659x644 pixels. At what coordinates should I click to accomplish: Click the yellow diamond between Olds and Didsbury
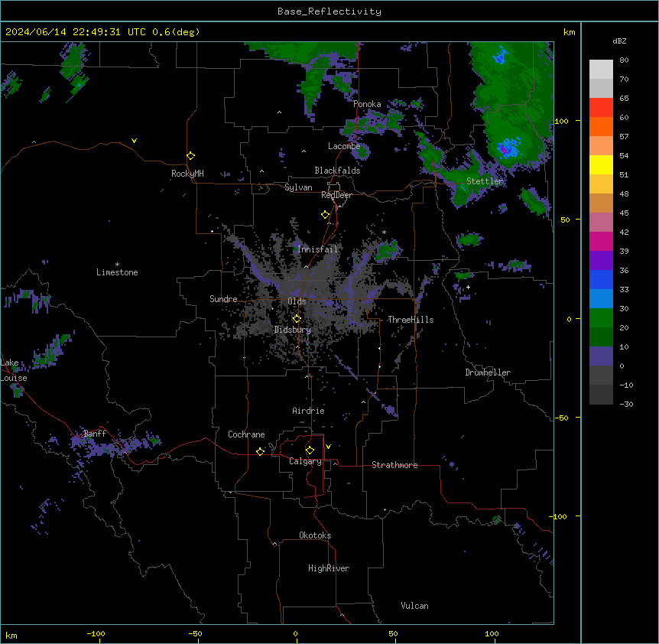[297, 318]
